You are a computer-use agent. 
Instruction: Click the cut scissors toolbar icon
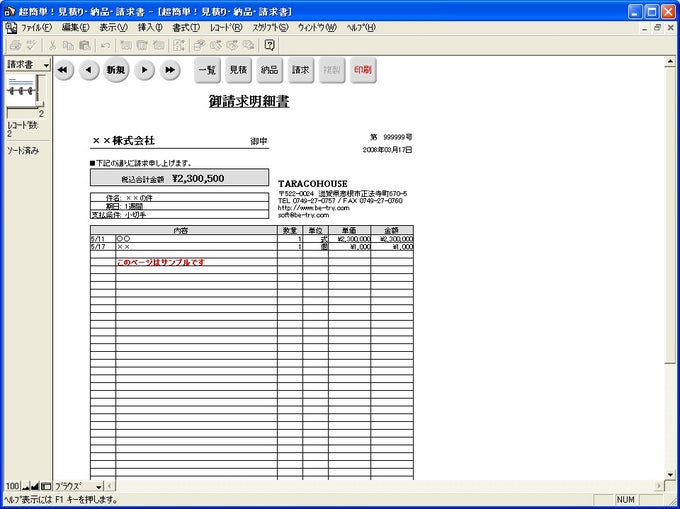coord(52,45)
